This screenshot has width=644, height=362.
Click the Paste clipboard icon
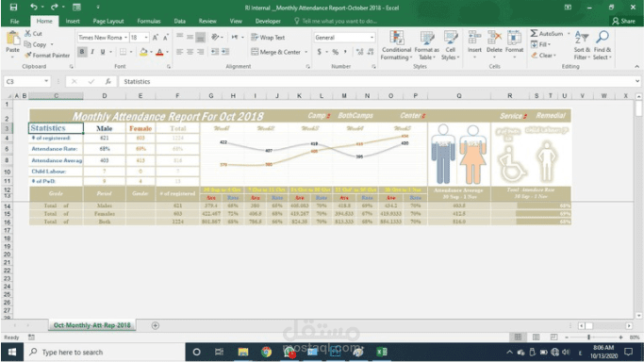(13, 39)
